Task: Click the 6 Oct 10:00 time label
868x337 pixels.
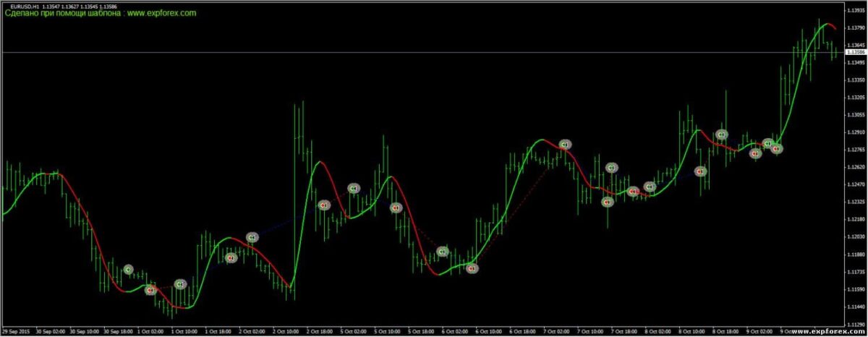Action: pos(489,330)
